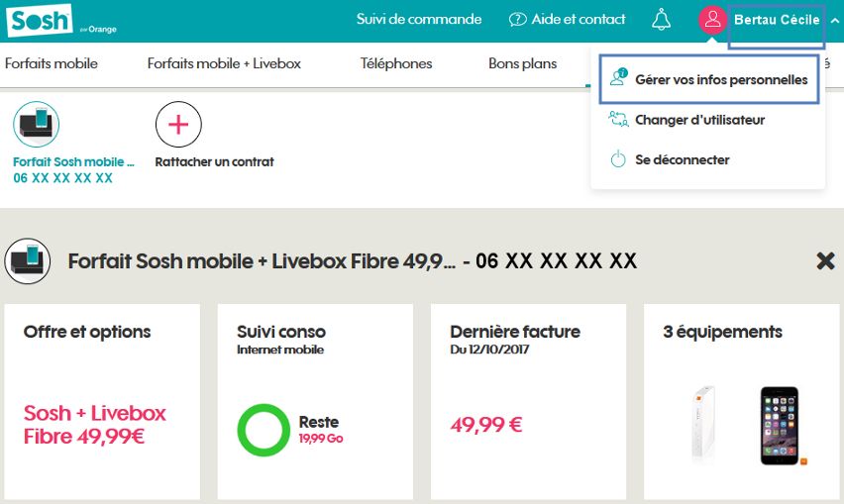Image resolution: width=844 pixels, height=504 pixels.
Task: Select the Forfait Sosh mobile contract icon
Action: pyautogui.click(x=37, y=124)
